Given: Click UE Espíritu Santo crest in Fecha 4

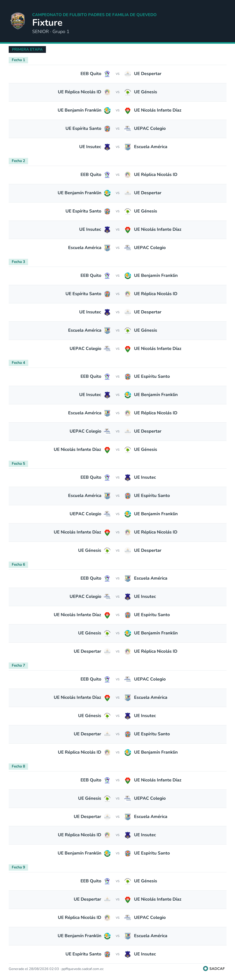Looking at the screenshot, I should click(x=128, y=376).
